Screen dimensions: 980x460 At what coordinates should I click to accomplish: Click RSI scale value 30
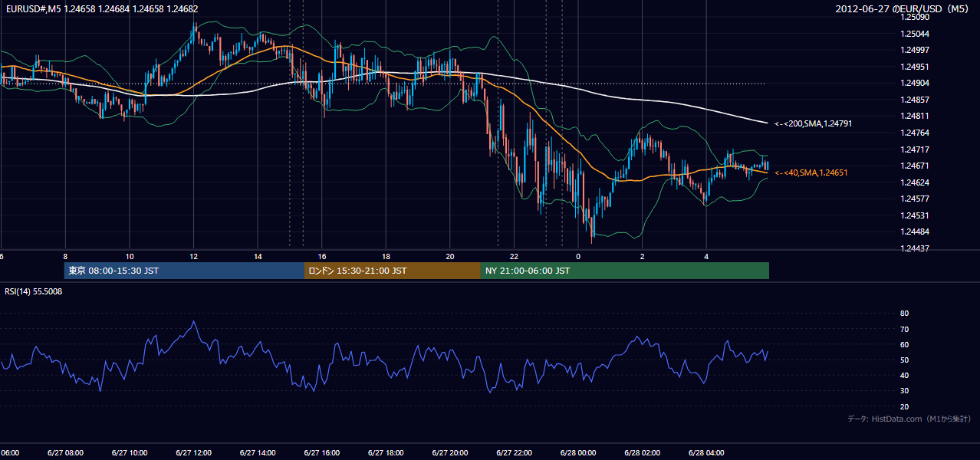(x=904, y=390)
